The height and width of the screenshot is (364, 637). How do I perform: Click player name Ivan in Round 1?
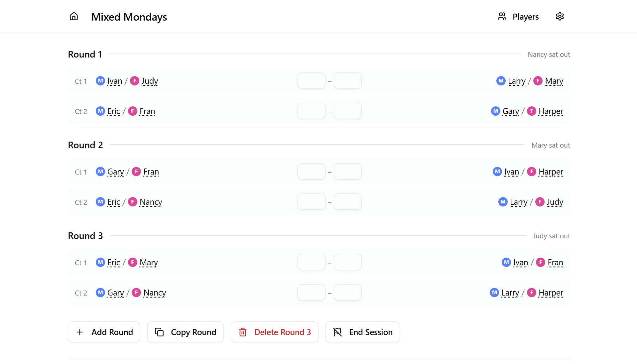tap(115, 81)
